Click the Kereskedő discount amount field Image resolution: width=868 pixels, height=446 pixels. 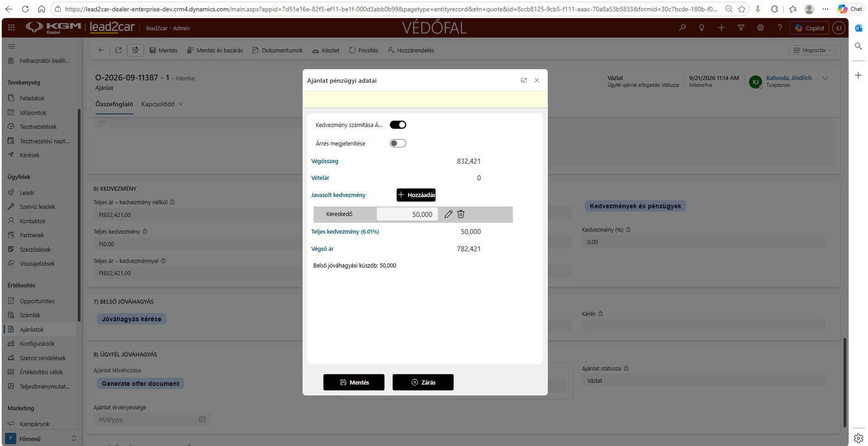(x=407, y=214)
